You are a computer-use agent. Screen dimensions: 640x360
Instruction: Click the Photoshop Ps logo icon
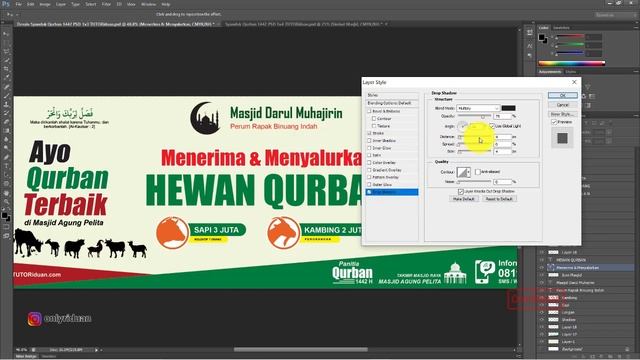pyautogui.click(x=5, y=4)
